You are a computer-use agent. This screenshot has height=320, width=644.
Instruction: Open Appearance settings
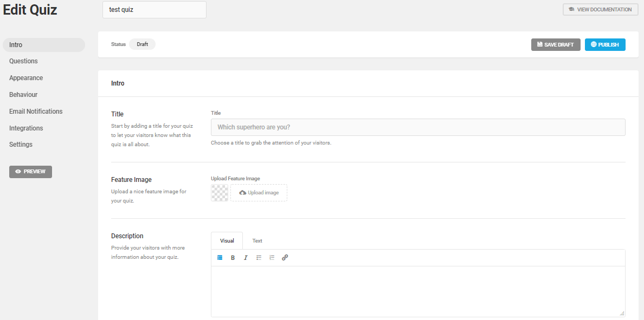coord(26,78)
